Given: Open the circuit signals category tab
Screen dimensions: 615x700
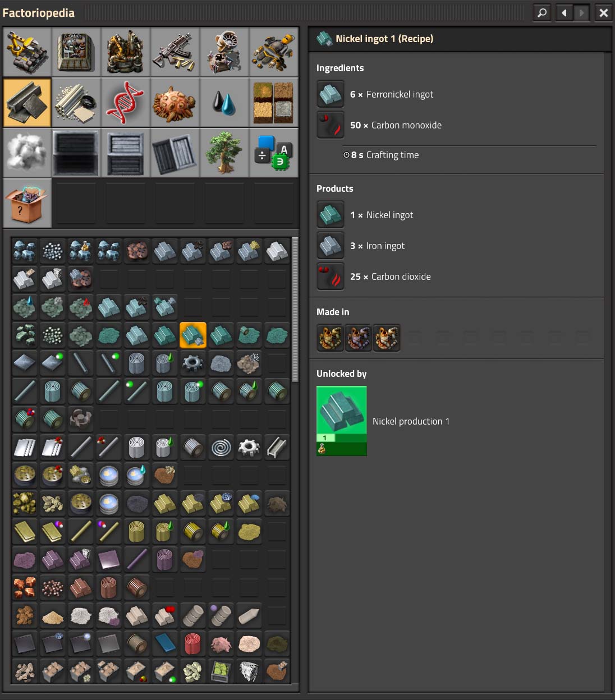Looking at the screenshot, I should 274,153.
